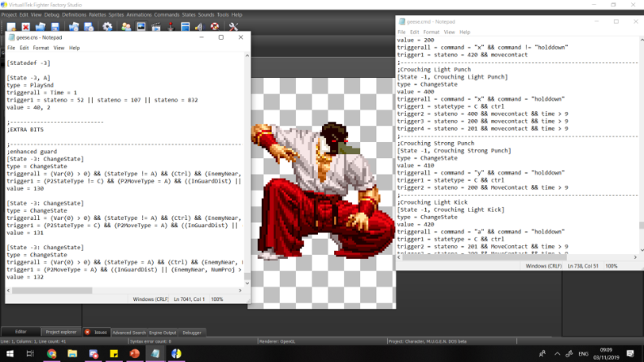Click the wrench and screwdriver tools icon
The image size is (644, 362).
[233, 27]
